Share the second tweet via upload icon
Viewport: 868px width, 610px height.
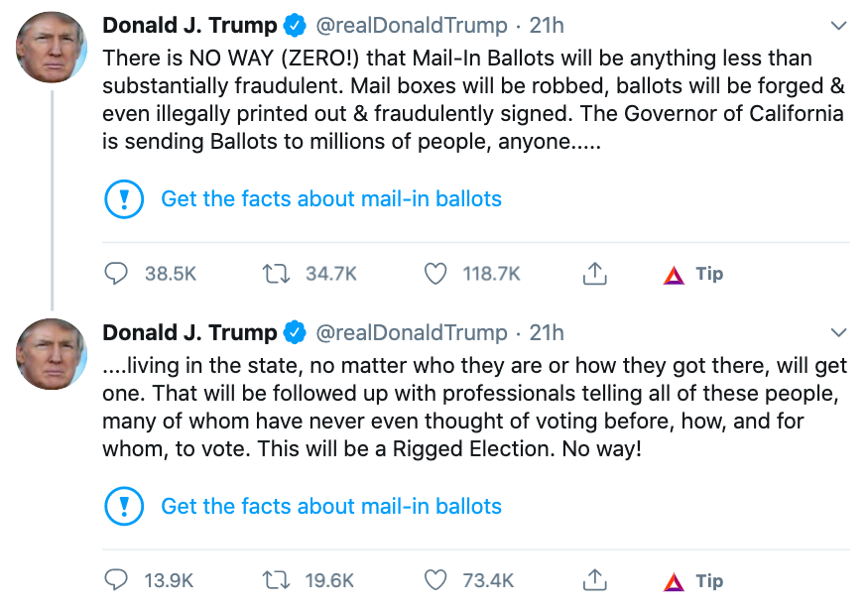pyautogui.click(x=594, y=581)
